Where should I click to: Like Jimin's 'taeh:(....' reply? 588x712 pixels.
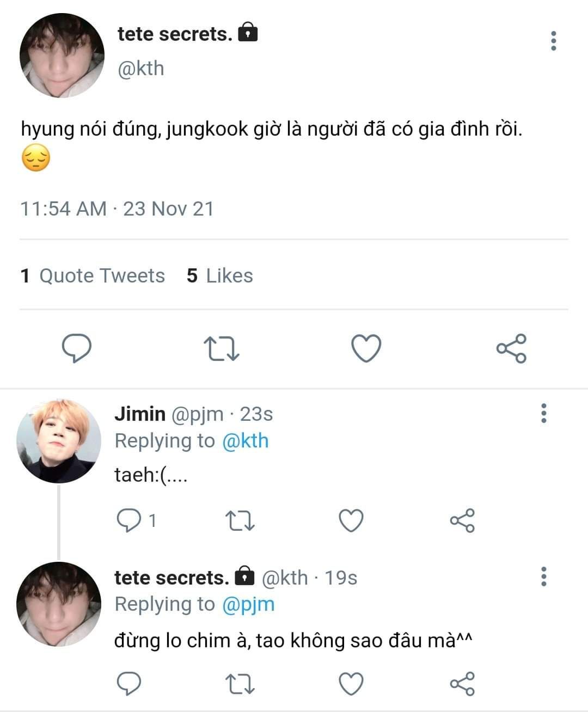coord(351,520)
